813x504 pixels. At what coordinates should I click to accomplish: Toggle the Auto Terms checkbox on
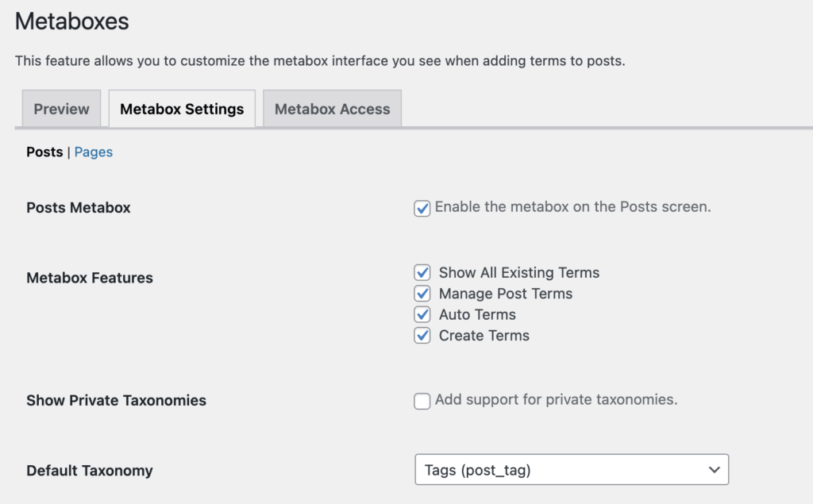tap(422, 314)
